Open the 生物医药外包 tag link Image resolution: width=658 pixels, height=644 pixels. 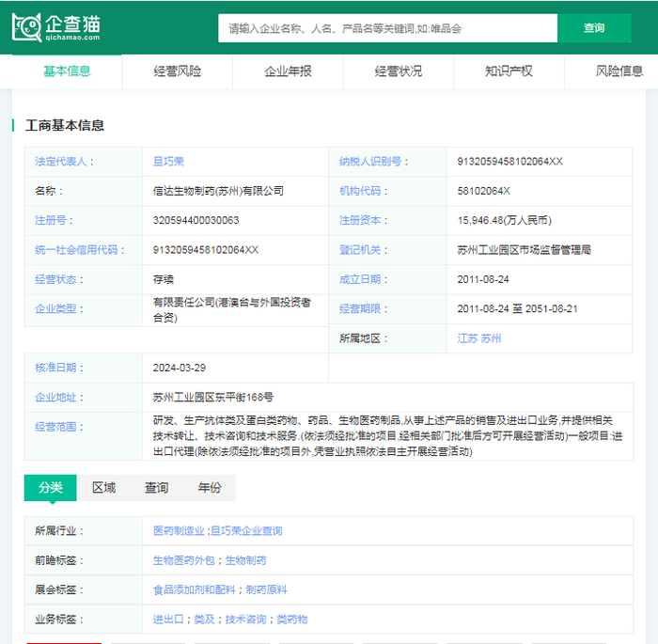[184, 560]
